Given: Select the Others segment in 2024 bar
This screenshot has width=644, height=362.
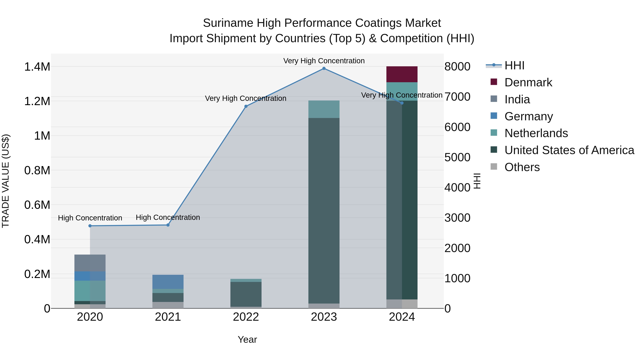Looking at the screenshot, I should [402, 304].
